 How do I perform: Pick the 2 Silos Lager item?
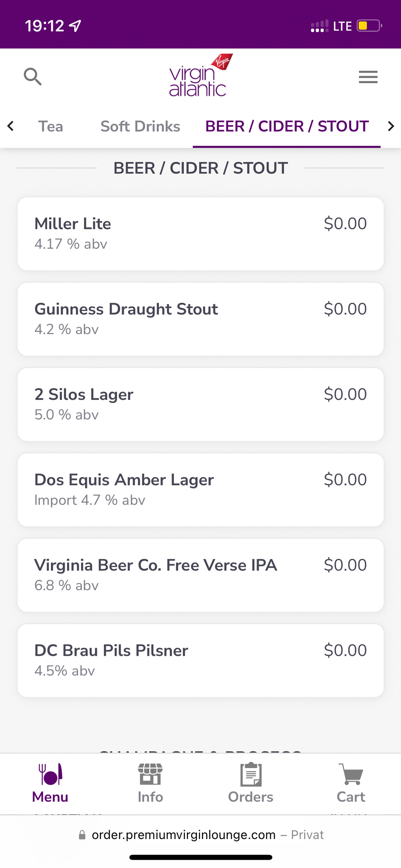tap(200, 405)
